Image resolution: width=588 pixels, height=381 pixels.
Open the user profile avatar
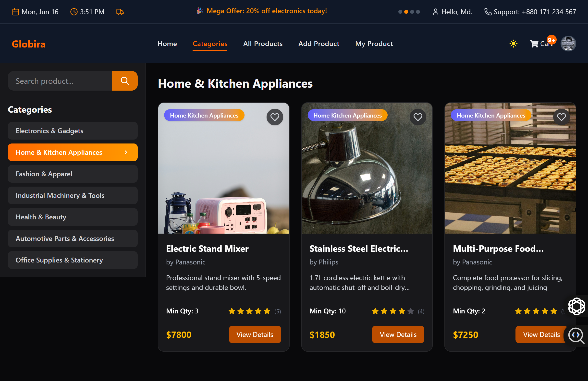568,44
